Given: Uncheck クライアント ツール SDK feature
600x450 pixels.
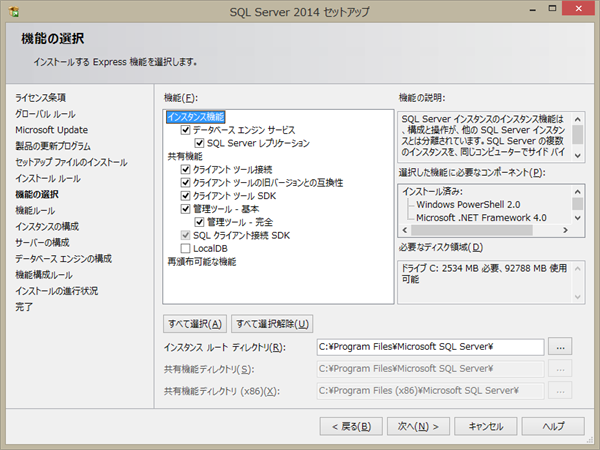Looking at the screenshot, I should 186,196.
